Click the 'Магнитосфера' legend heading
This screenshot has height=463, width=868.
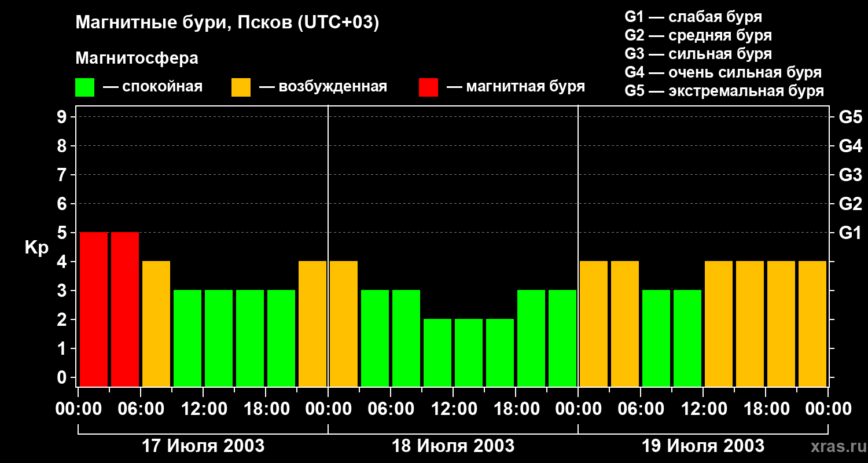pos(137,58)
